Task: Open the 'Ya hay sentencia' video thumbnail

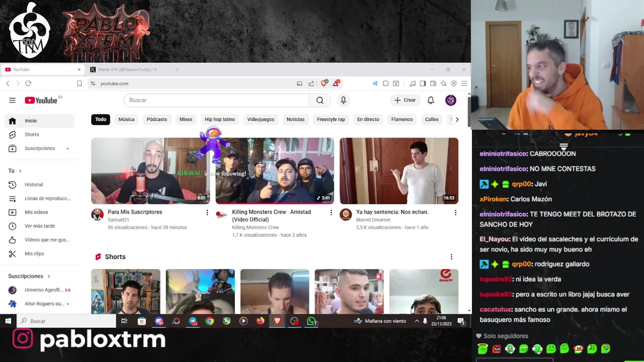Action: [399, 171]
